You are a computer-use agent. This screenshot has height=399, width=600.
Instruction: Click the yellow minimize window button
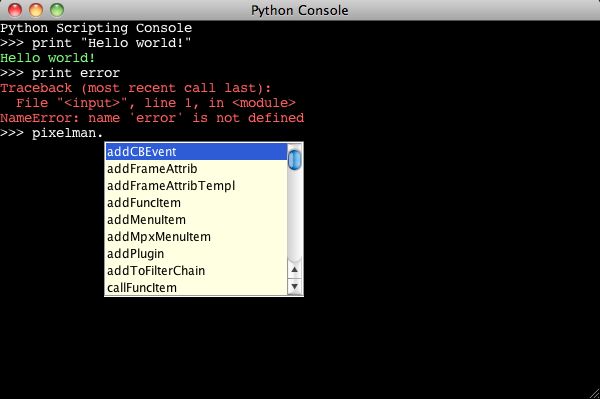click(x=36, y=10)
